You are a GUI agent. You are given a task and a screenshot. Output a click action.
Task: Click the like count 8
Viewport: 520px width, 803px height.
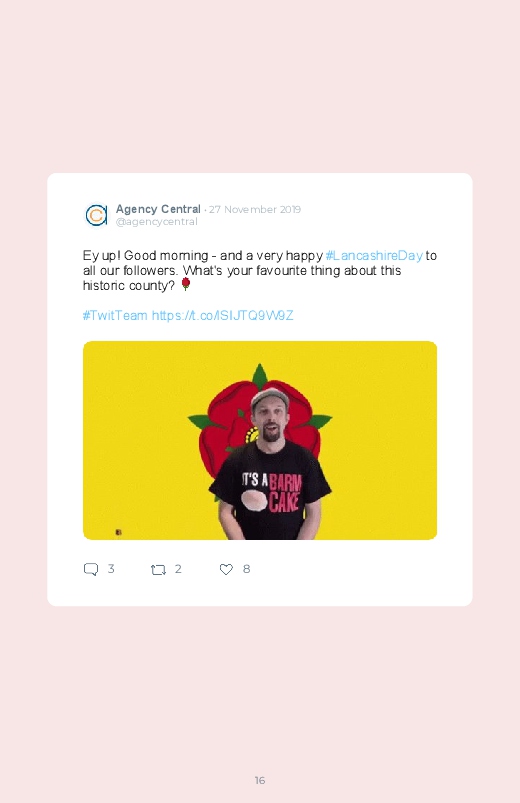click(x=246, y=569)
